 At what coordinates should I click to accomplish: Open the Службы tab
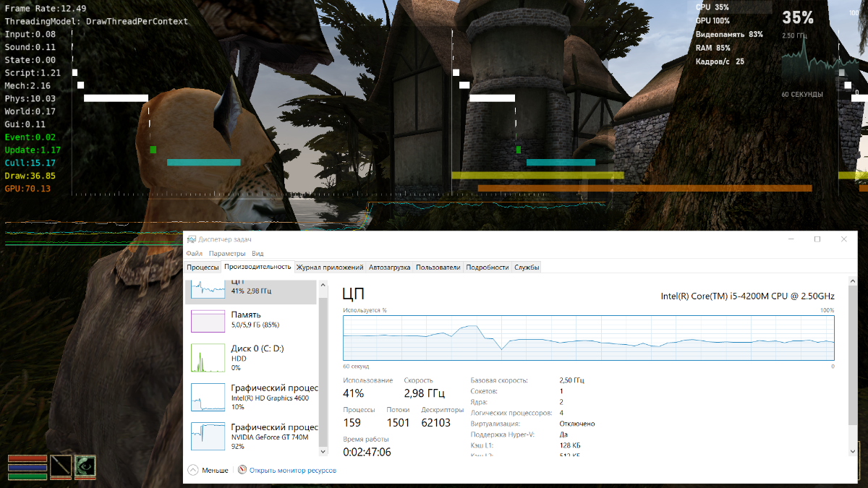pos(527,267)
